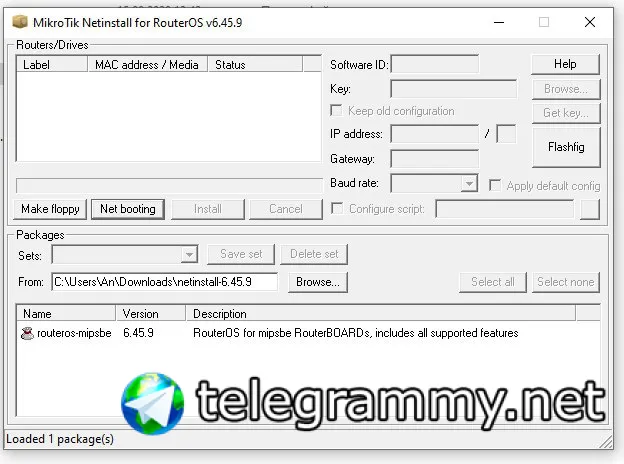The height and width of the screenshot is (464, 624).
Task: Click Select all packages button
Action: [x=493, y=282]
